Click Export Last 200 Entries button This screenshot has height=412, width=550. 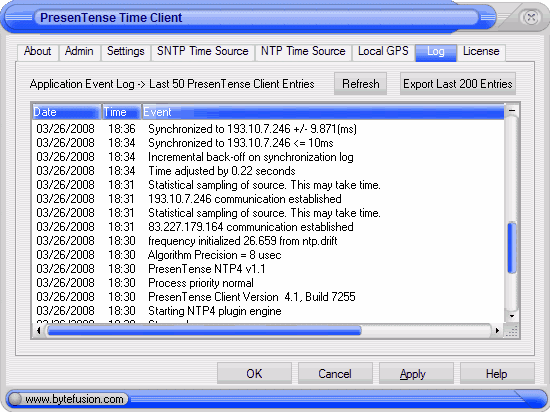tap(458, 84)
